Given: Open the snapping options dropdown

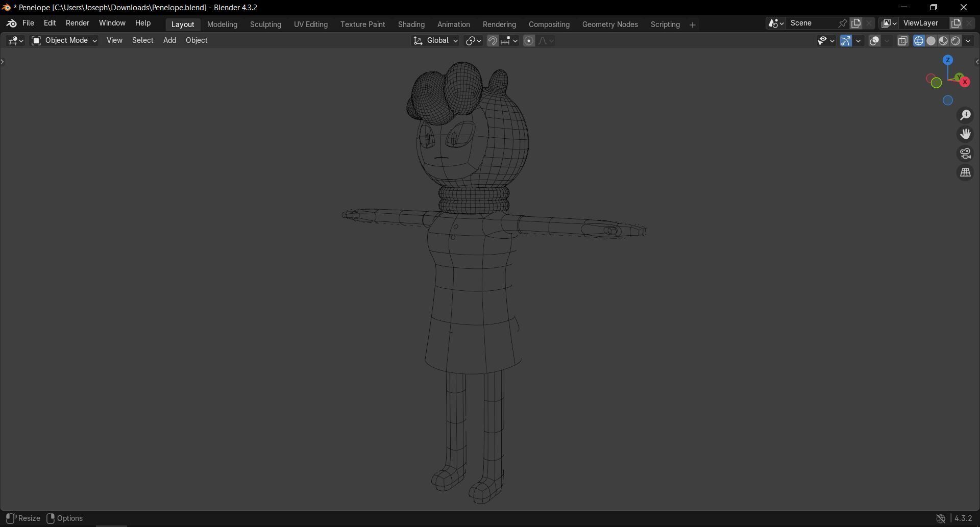Looking at the screenshot, I should [x=509, y=41].
